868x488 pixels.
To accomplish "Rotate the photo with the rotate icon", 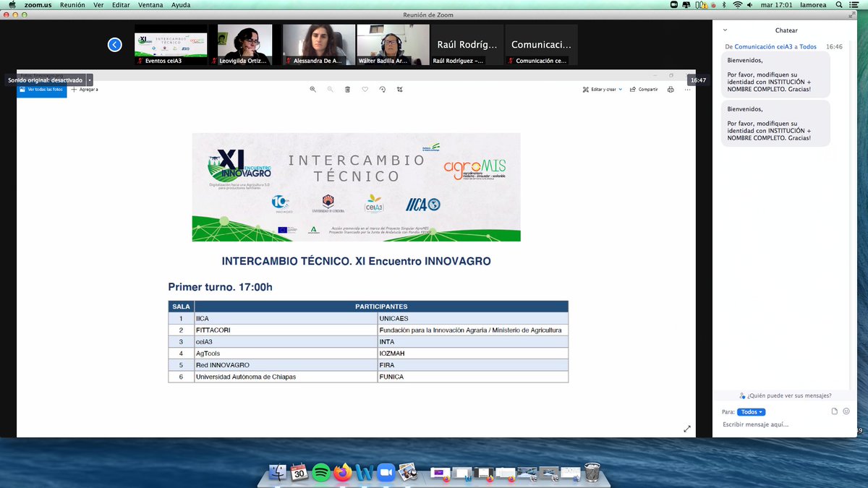I will 383,89.
